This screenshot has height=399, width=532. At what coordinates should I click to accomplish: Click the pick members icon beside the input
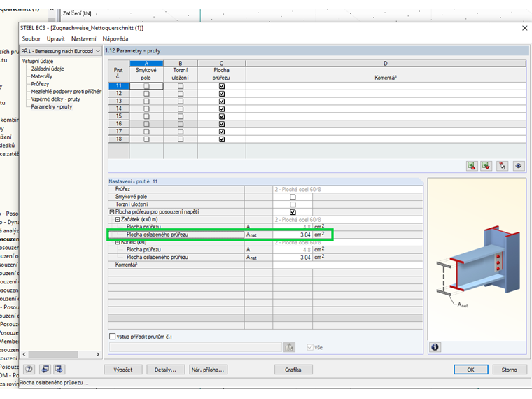[289, 347]
